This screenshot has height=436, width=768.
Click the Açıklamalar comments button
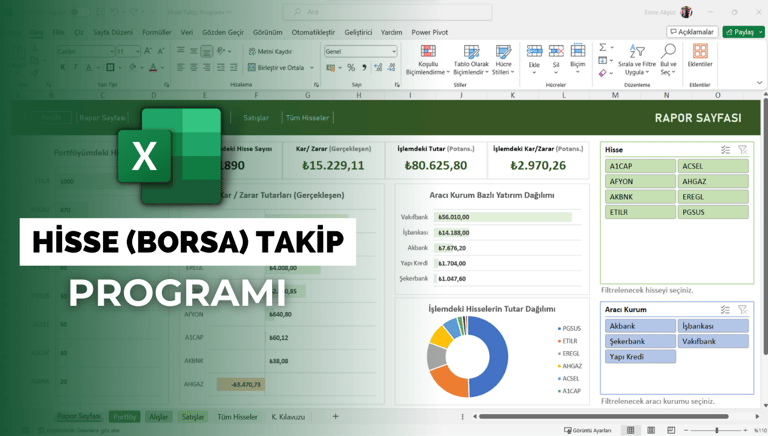point(692,32)
